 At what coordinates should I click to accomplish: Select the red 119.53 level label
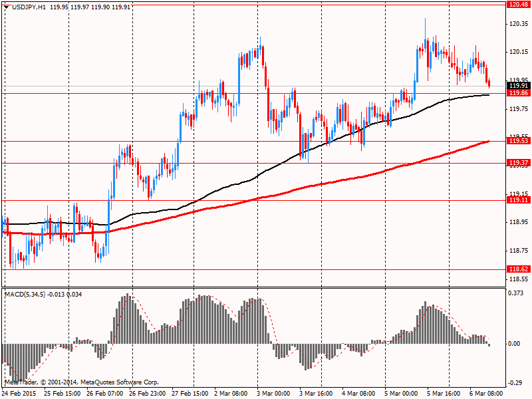click(519, 141)
